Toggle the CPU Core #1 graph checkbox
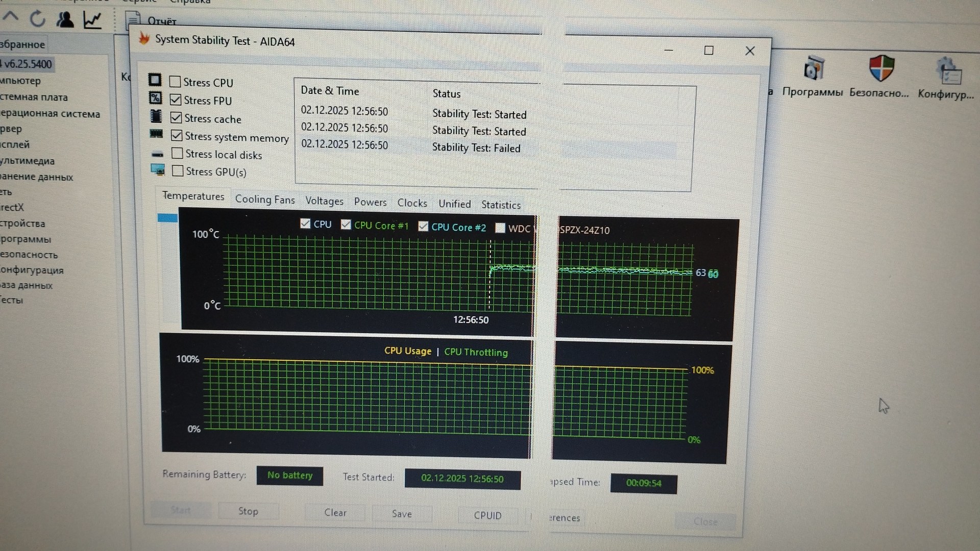Viewport: 980px width, 551px height. (346, 224)
